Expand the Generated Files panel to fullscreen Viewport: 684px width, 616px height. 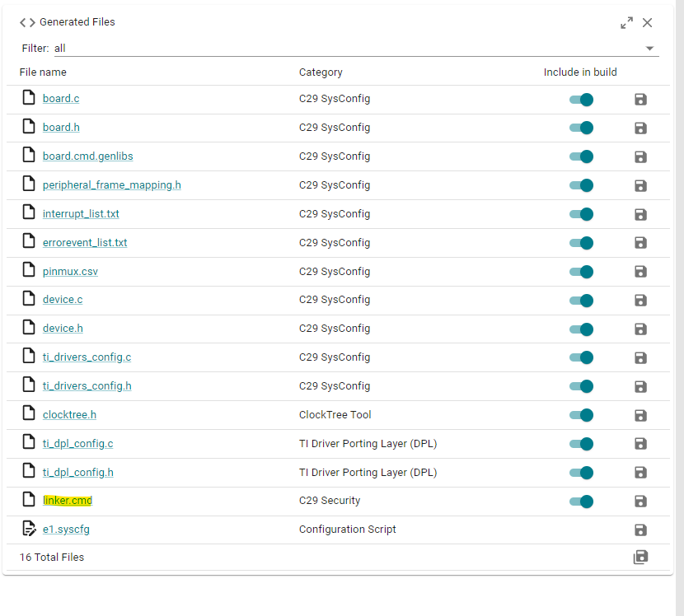point(627,23)
